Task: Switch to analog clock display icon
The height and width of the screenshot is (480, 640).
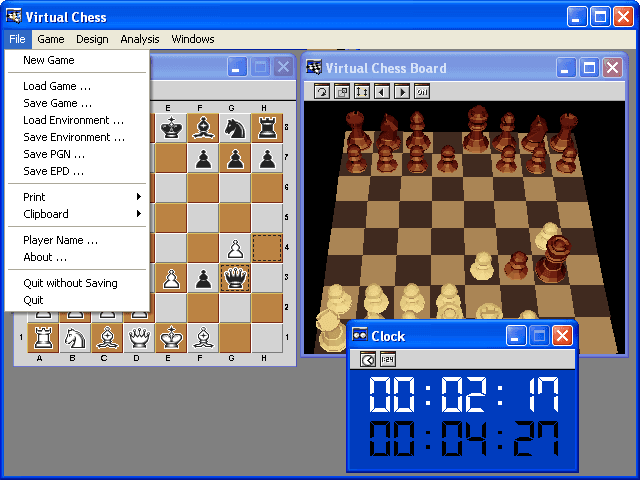Action: tap(368, 359)
